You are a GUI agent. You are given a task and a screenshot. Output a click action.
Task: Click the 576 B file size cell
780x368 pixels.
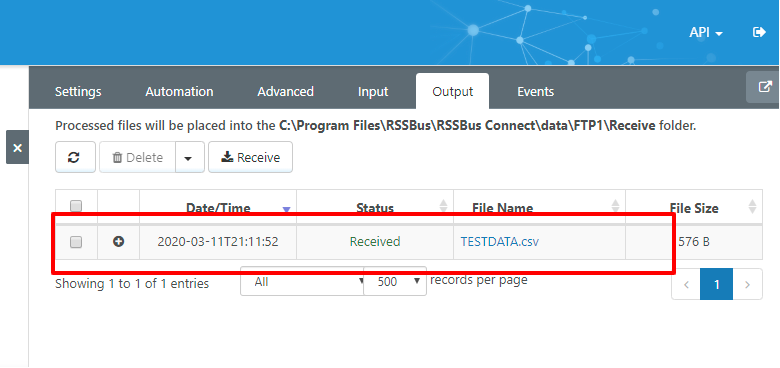click(x=694, y=242)
